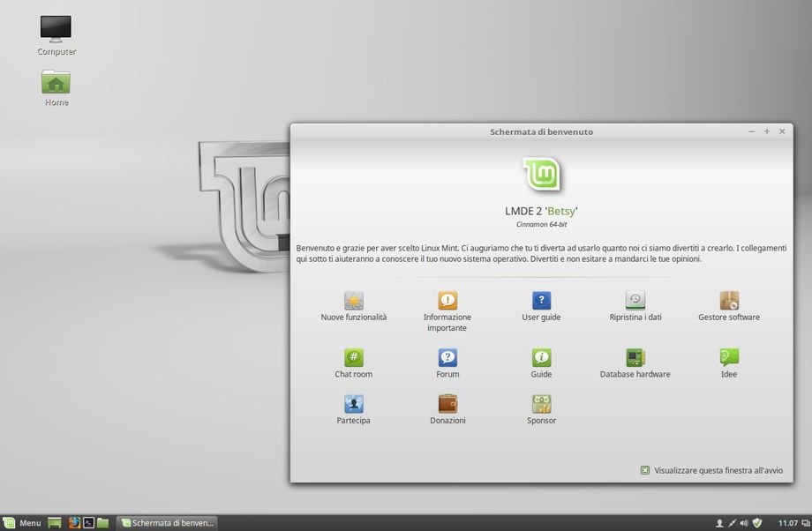Open the User guide icon
The width and height of the screenshot is (812, 531).
tap(541, 301)
